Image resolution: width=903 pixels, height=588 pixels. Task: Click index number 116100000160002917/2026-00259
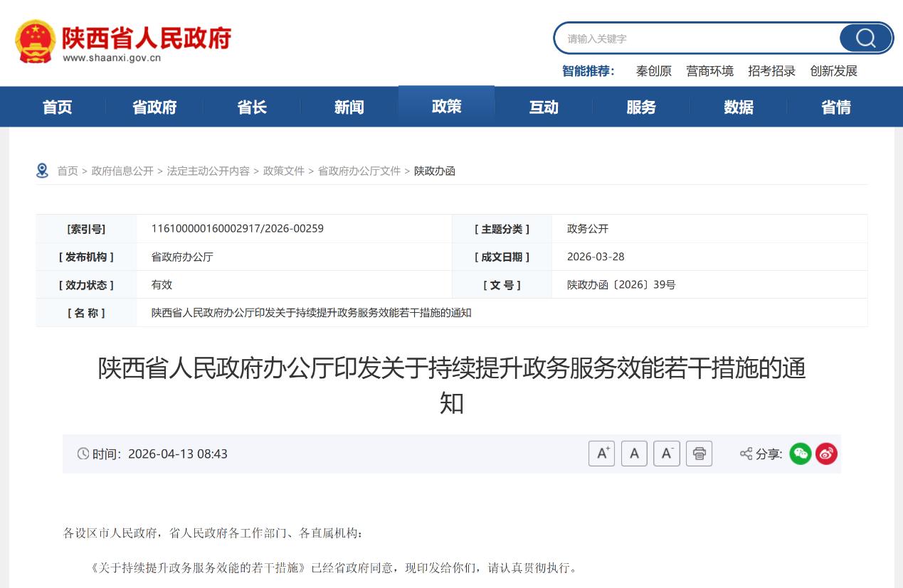coord(238,228)
